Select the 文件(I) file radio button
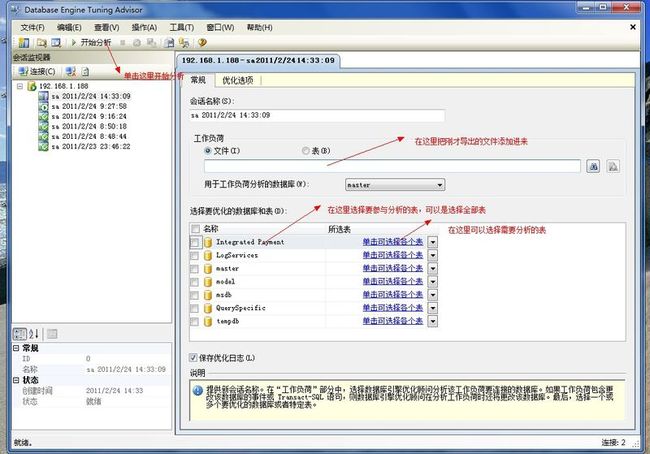The width and height of the screenshot is (650, 454). coord(208,151)
